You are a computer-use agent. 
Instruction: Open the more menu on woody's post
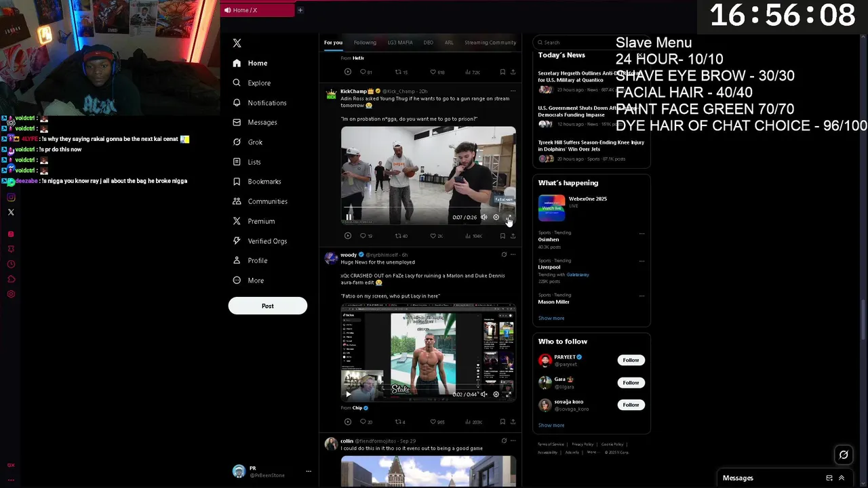513,255
